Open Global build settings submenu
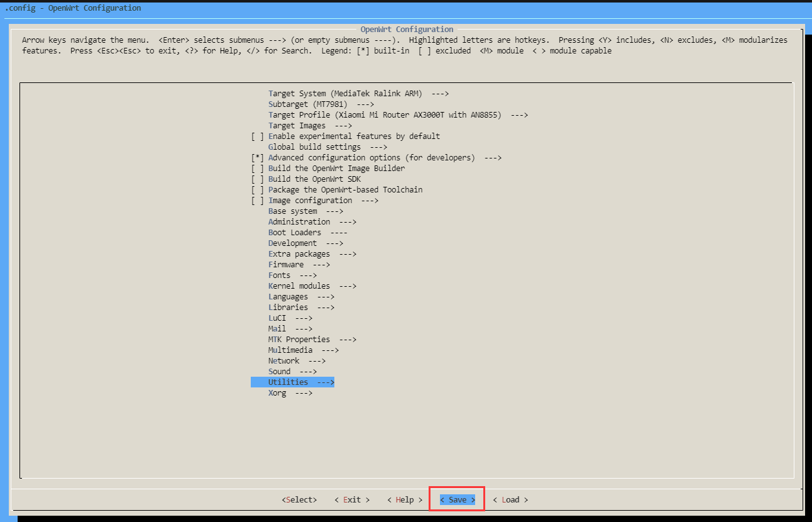Screen dimensions: 812x522 click(327, 147)
